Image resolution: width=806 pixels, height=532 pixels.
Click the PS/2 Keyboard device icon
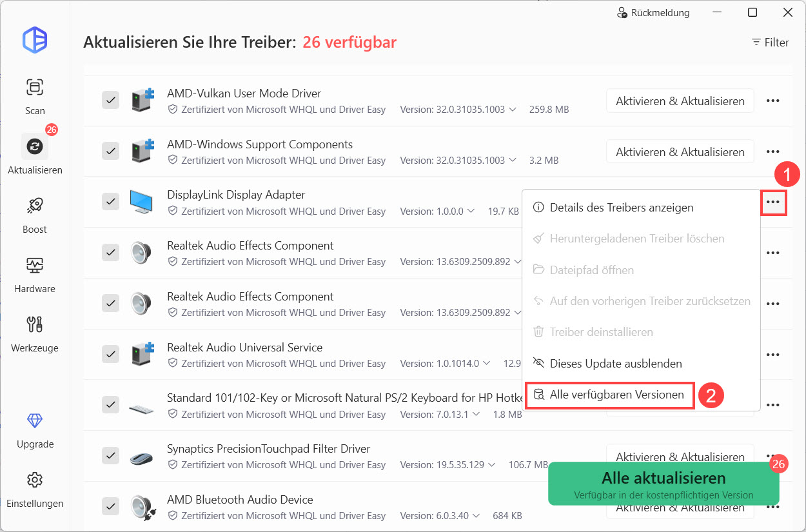point(141,409)
